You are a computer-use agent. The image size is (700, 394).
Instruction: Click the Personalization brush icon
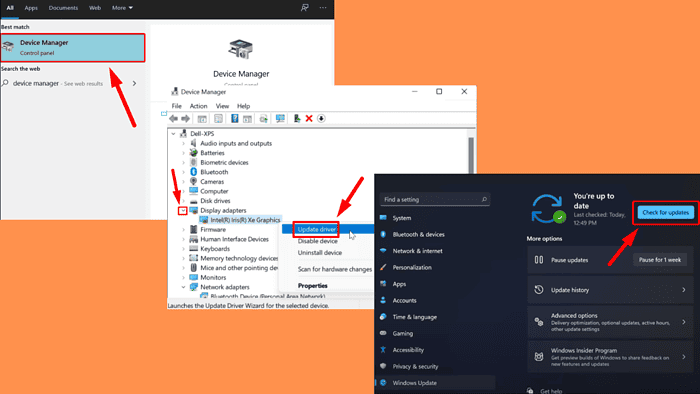click(383, 267)
